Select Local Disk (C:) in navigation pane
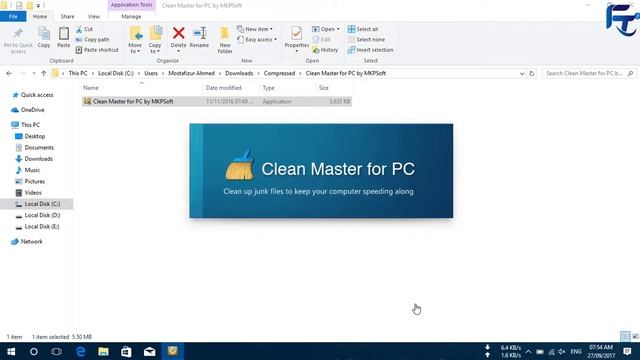Image resolution: width=640 pixels, height=360 pixels. tap(37, 204)
